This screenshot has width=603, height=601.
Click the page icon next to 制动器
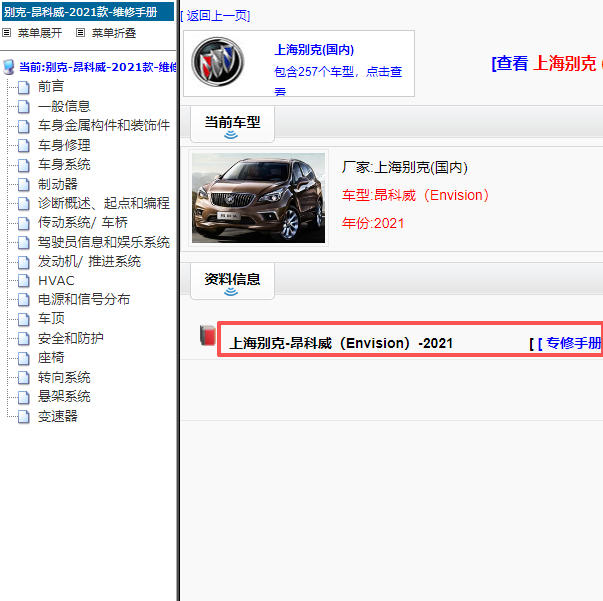pyautogui.click(x=23, y=184)
